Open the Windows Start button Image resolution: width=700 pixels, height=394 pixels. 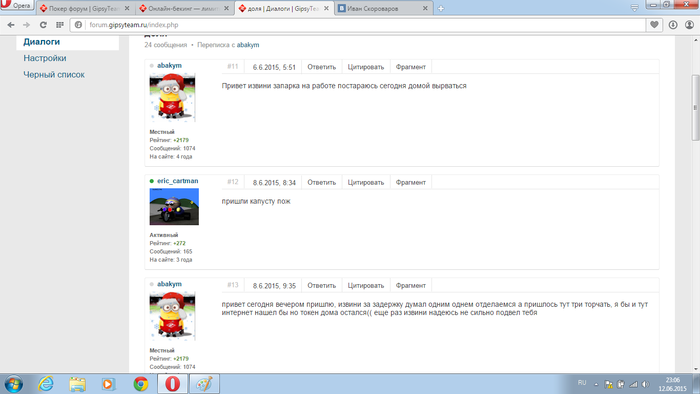[13, 384]
